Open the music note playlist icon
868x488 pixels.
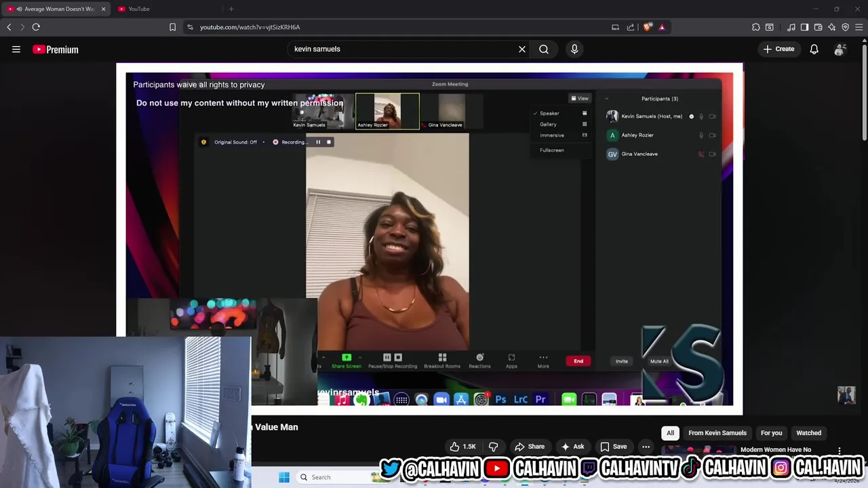click(x=791, y=27)
